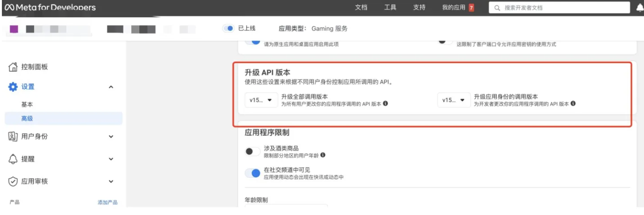Select 基本 under settings
The height and width of the screenshot is (215, 644).
point(27,104)
